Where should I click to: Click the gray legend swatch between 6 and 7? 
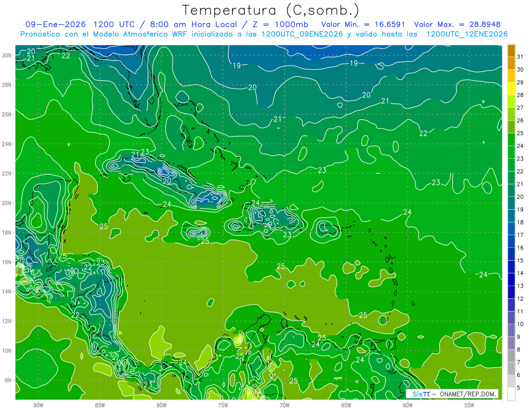click(511, 369)
